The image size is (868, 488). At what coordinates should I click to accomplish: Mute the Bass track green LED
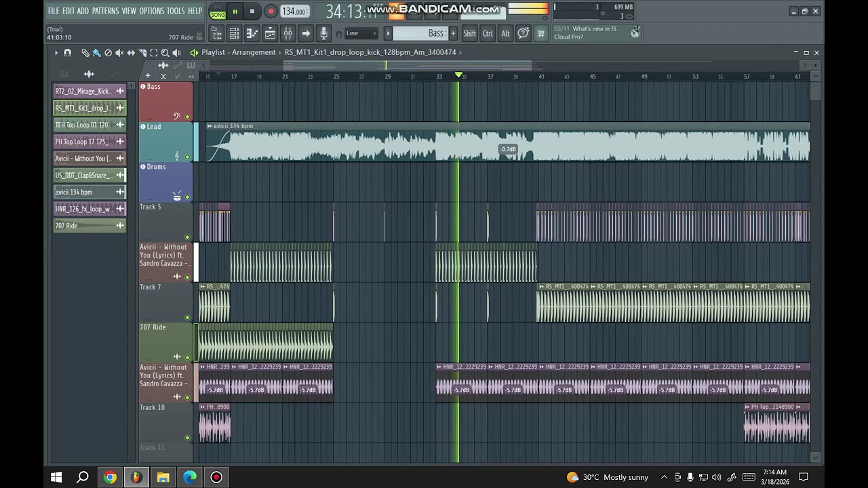188,117
